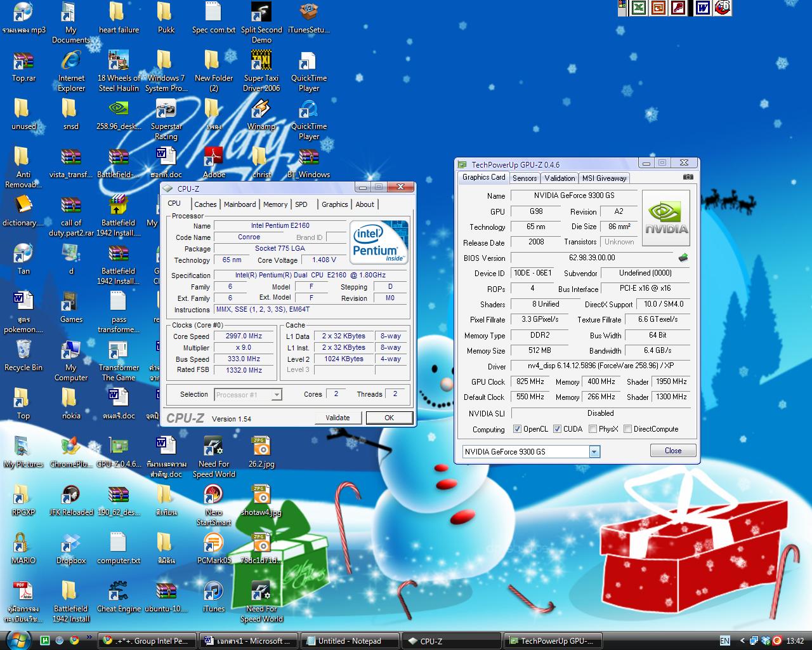Switch to the Sensors tab in GPU-Z

(525, 178)
